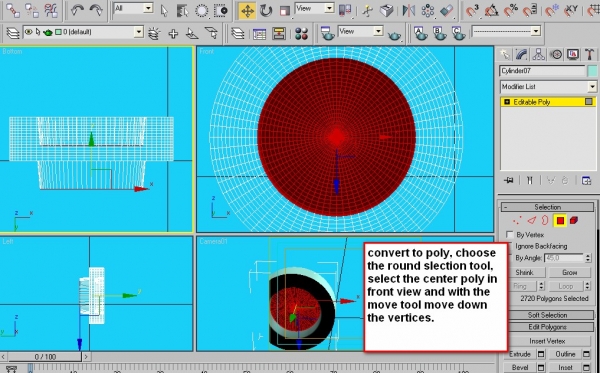The image size is (600, 373).
Task: Click the Grow button
Action: click(569, 272)
